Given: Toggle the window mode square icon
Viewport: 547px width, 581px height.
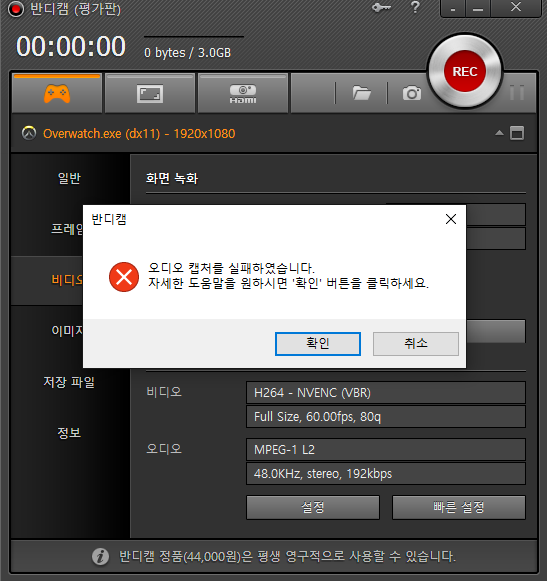Looking at the screenshot, I should 517,133.
